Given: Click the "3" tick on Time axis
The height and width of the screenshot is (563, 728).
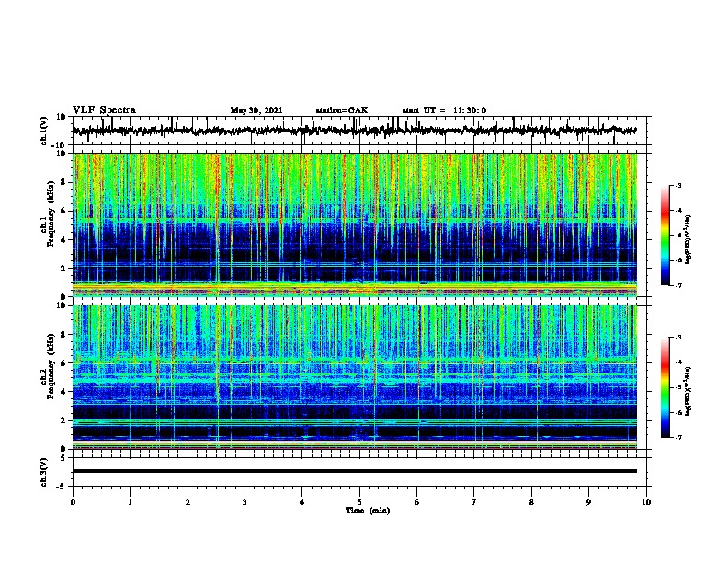Looking at the screenshot, I should tap(245, 502).
